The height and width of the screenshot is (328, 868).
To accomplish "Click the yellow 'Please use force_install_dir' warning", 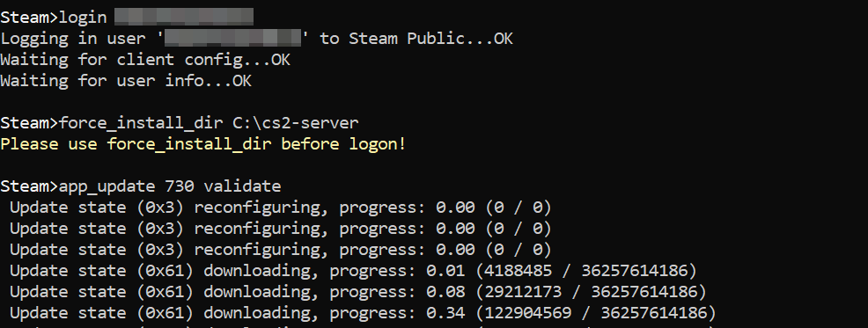I will pos(203,144).
